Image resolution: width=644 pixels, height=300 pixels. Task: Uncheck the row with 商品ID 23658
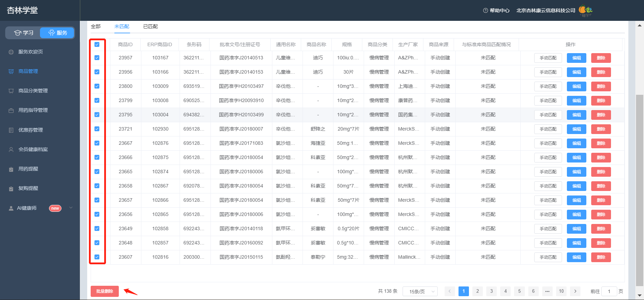(x=97, y=186)
